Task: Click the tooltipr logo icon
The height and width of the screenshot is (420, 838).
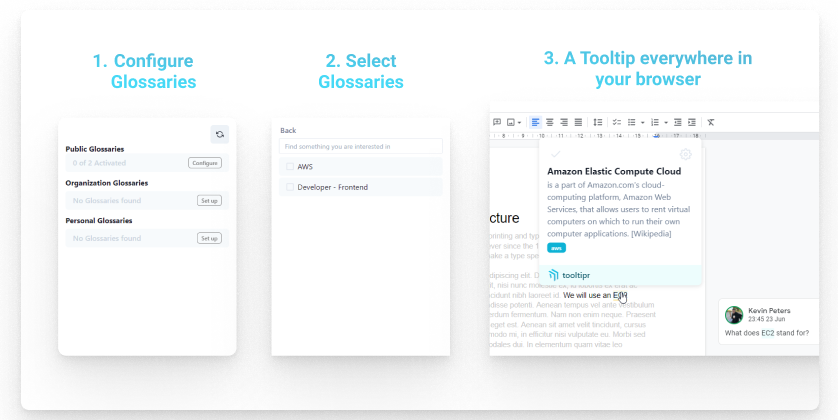Action: coord(554,275)
